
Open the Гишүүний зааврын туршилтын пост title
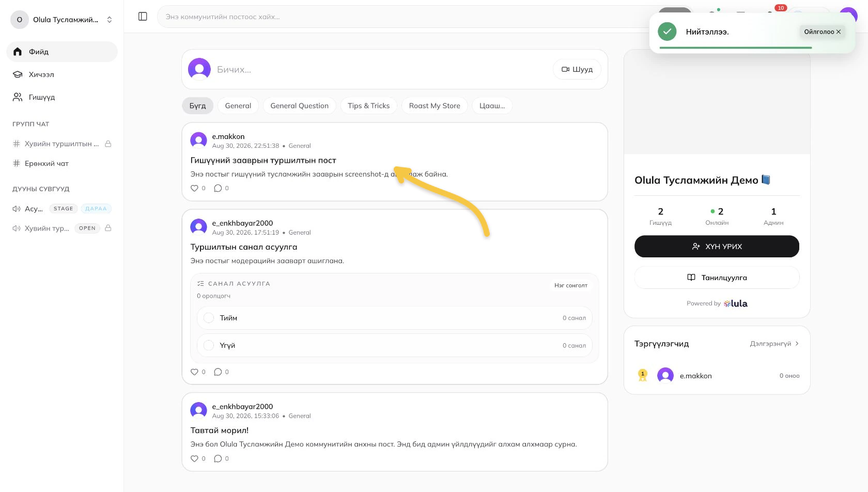point(263,160)
